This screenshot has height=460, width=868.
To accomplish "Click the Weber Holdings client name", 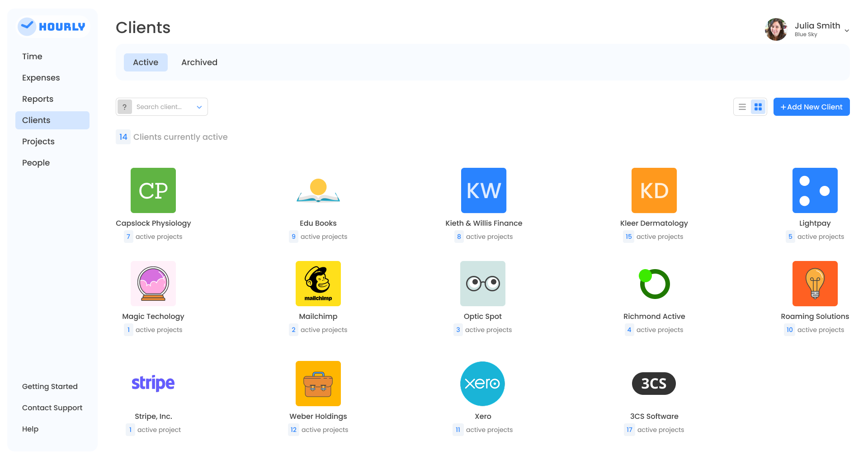I will tap(318, 417).
